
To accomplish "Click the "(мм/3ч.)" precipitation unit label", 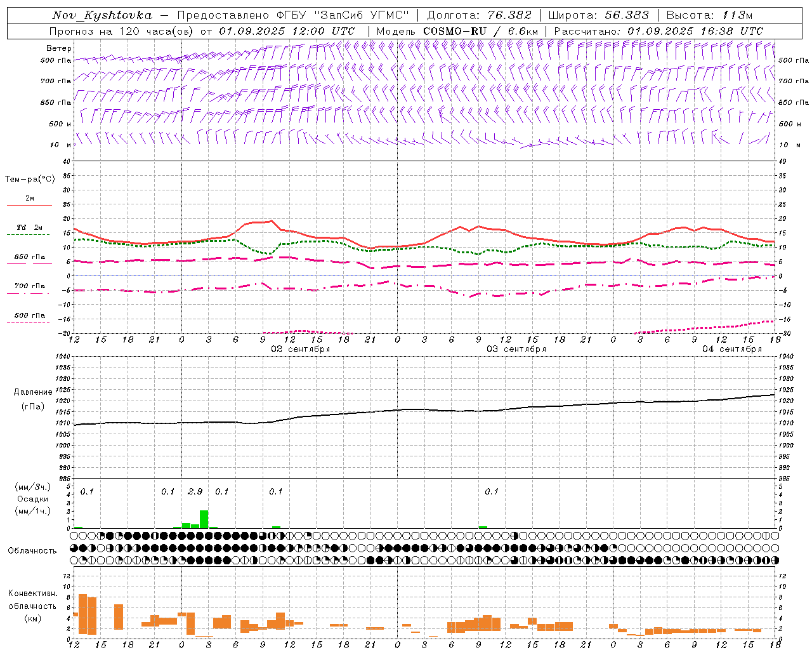I will (33, 487).
